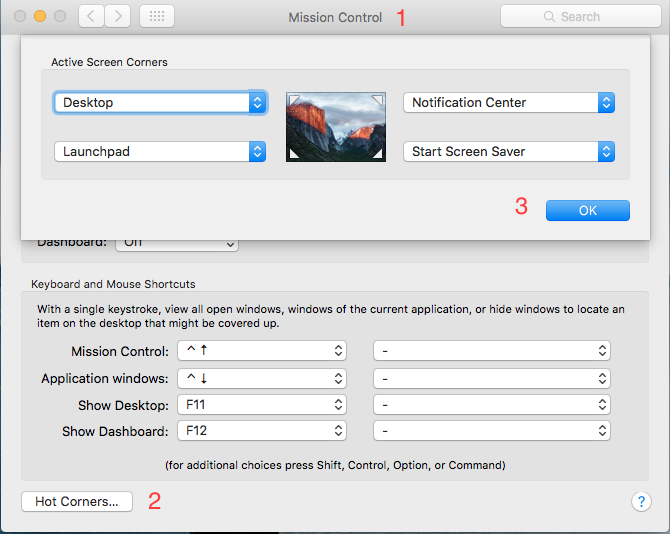This screenshot has height=534, width=670.
Task: Confirm hot corners with OK button
Action: click(x=588, y=211)
